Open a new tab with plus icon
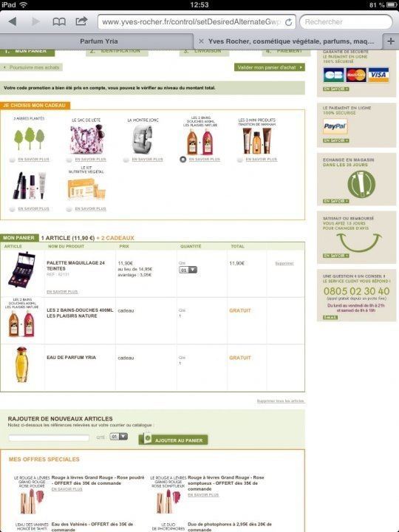 pyautogui.click(x=391, y=41)
